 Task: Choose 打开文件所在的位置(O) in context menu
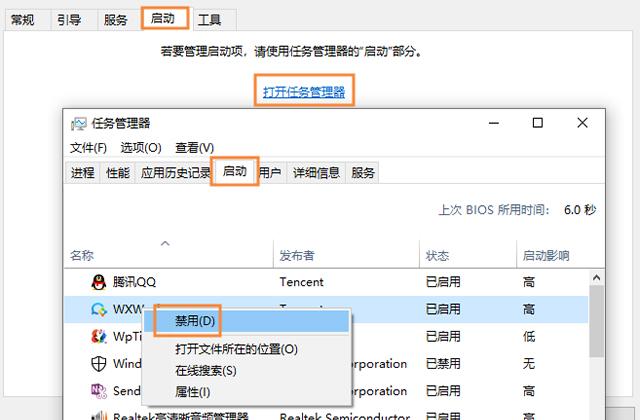point(247,349)
